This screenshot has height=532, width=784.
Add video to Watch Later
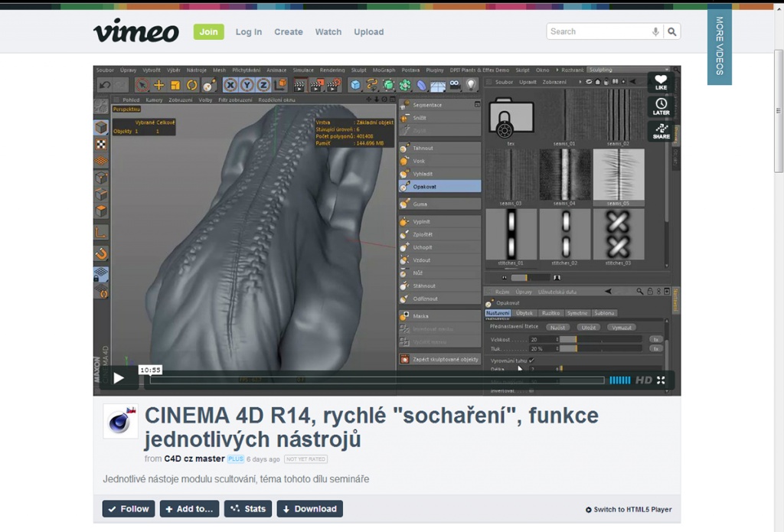[x=661, y=106]
